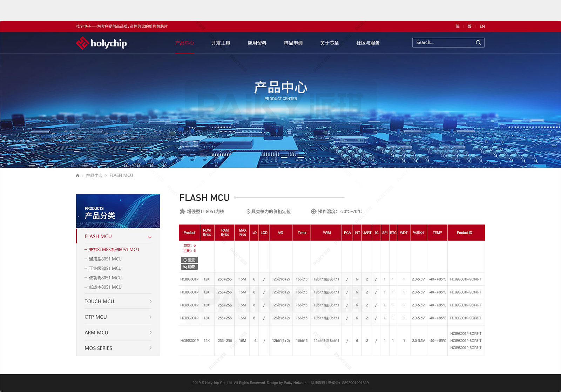Open the 样品申请 nav menu
The width and height of the screenshot is (561, 392).
point(293,43)
